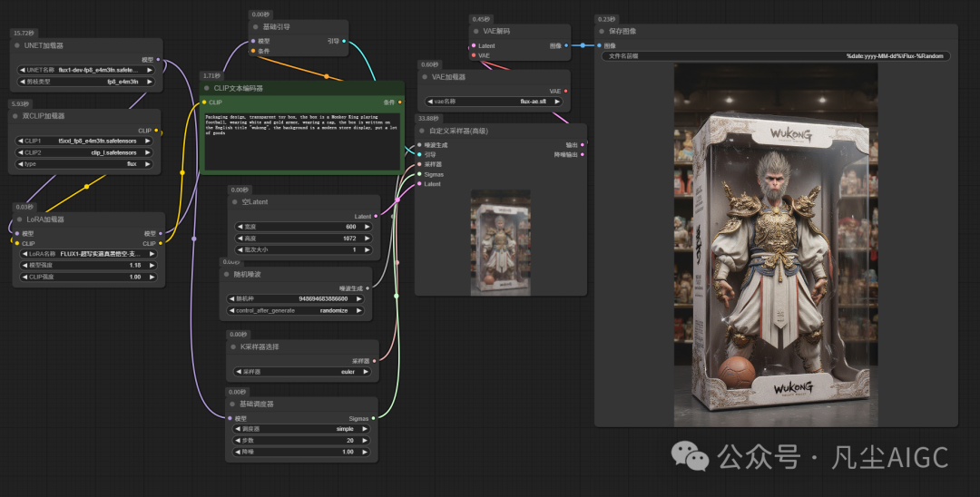980x497 pixels.
Task: Click the 文件名前缀 filename prefix field
Action: coord(776,56)
